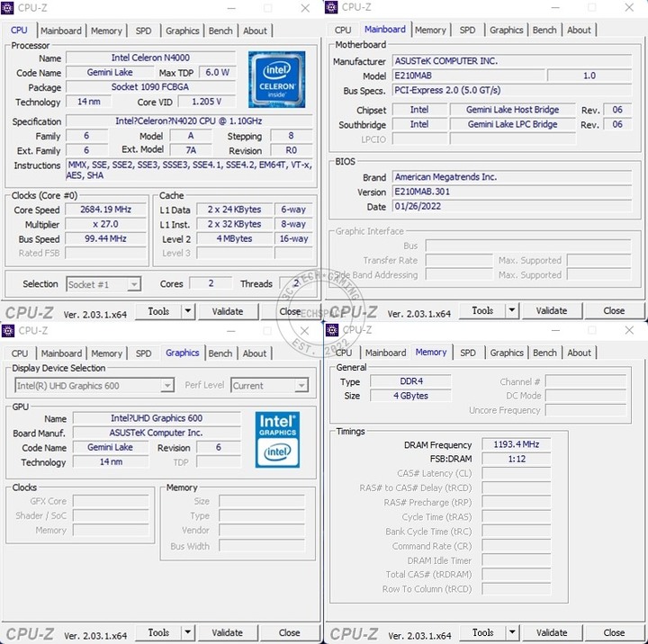Image resolution: width=648 pixels, height=644 pixels.
Task: Open Bench tab in the CPU window
Action: pos(220,31)
